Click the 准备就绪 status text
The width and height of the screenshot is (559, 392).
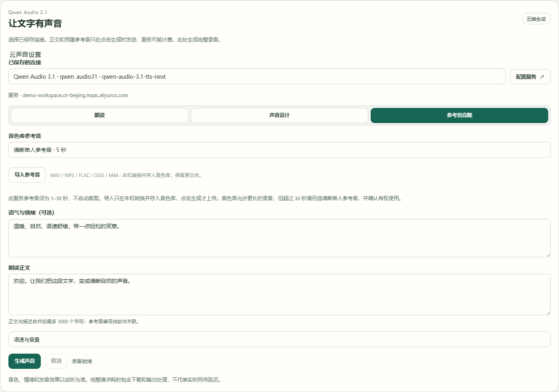(x=82, y=361)
